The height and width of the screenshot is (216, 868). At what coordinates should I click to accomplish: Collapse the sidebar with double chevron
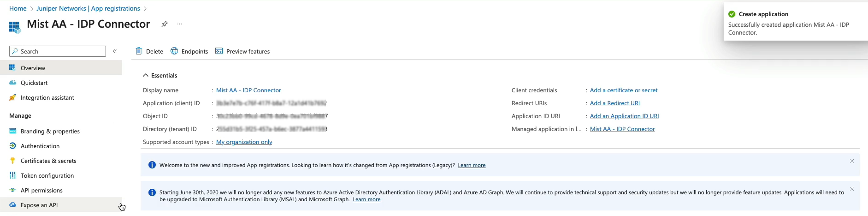click(x=115, y=51)
